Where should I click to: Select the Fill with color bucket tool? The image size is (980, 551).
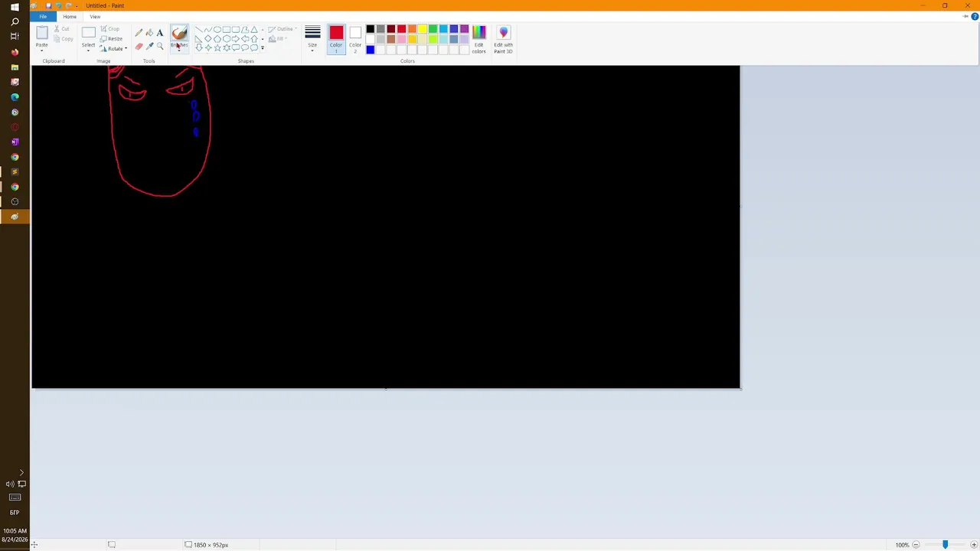[x=149, y=33]
